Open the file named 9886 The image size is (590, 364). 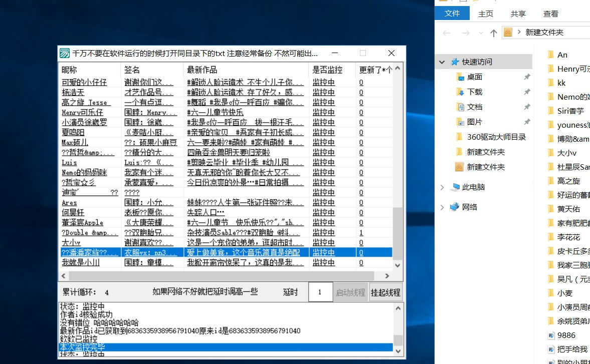(x=566, y=335)
